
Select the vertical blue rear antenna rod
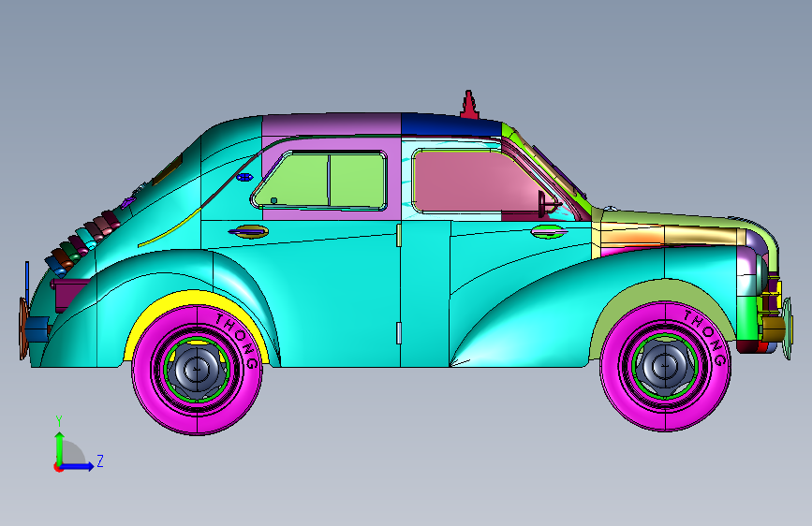tap(27, 283)
